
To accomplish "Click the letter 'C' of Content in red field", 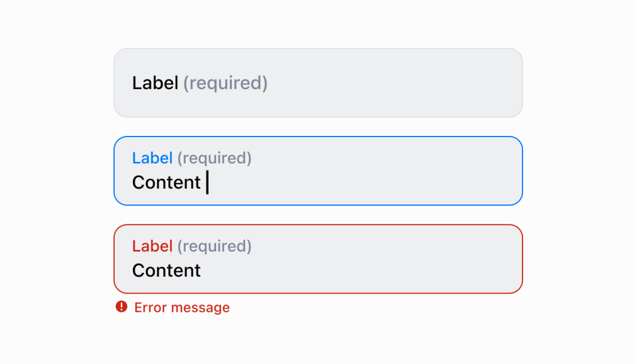I will 138,271.
